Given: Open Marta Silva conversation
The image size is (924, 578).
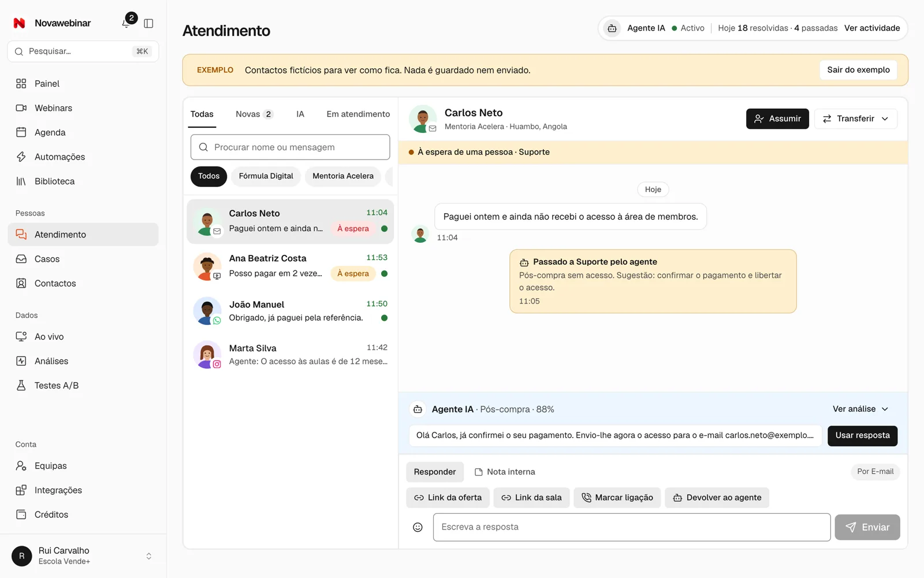Looking at the screenshot, I should pyautogui.click(x=290, y=355).
